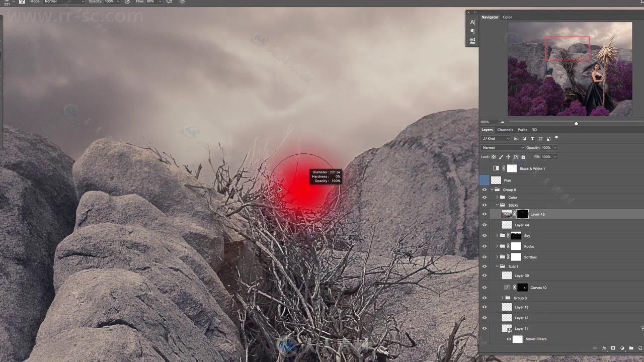Filter layers by type layers icon
This screenshot has width=644, height=362.
(x=532, y=138)
